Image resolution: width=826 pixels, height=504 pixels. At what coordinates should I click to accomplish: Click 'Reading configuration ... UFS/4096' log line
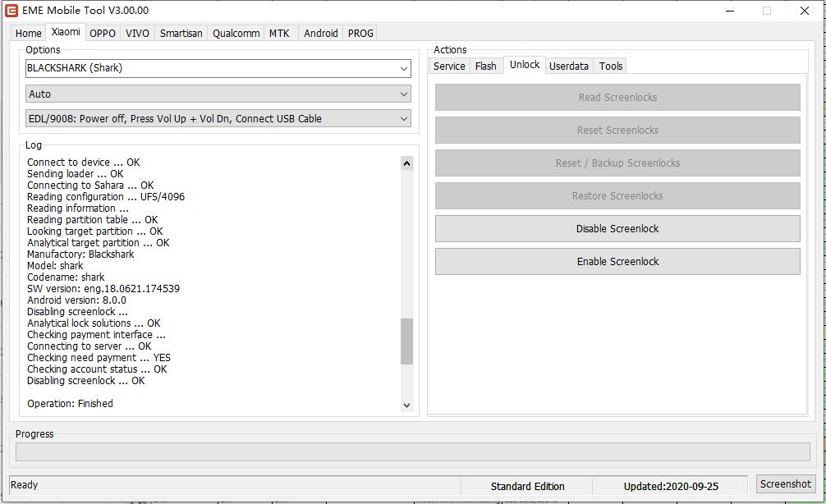(106, 197)
